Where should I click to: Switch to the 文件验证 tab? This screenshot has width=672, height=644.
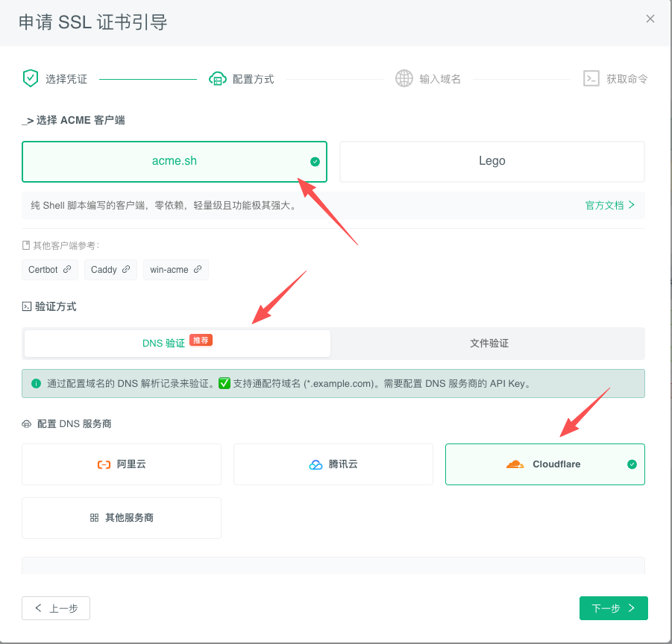point(489,344)
